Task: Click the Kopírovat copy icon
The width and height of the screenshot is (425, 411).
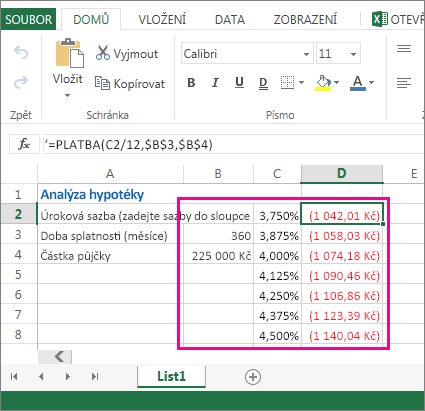Action: pyautogui.click(x=102, y=83)
